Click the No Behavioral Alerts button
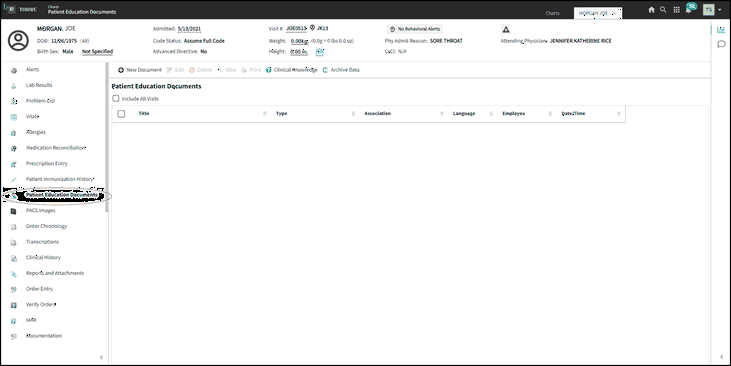The height and width of the screenshot is (366, 731). [414, 29]
